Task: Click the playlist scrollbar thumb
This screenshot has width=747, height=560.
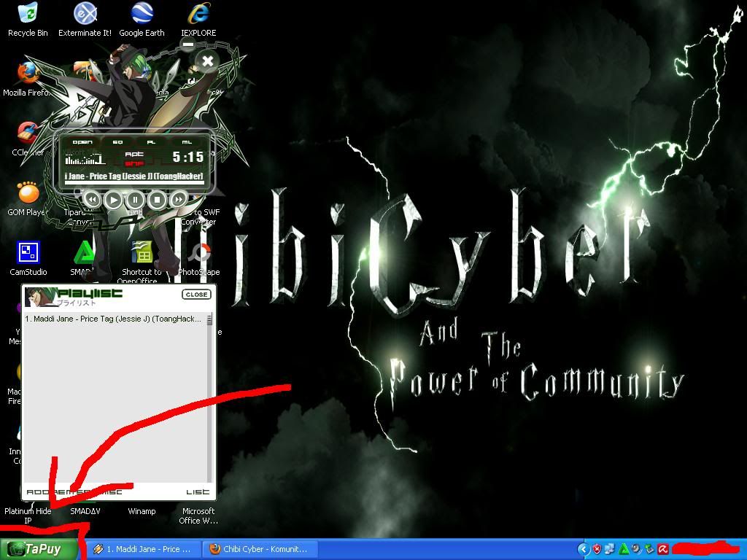Action: point(209,319)
